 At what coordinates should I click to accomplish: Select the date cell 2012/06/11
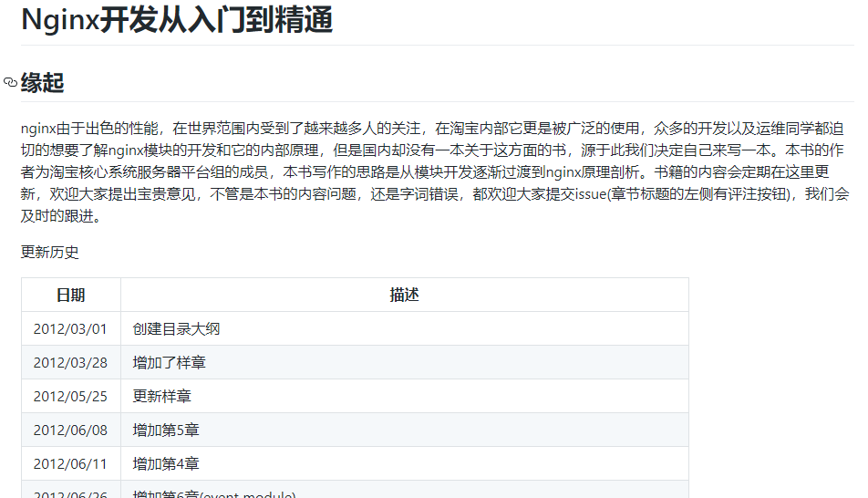[x=71, y=463]
